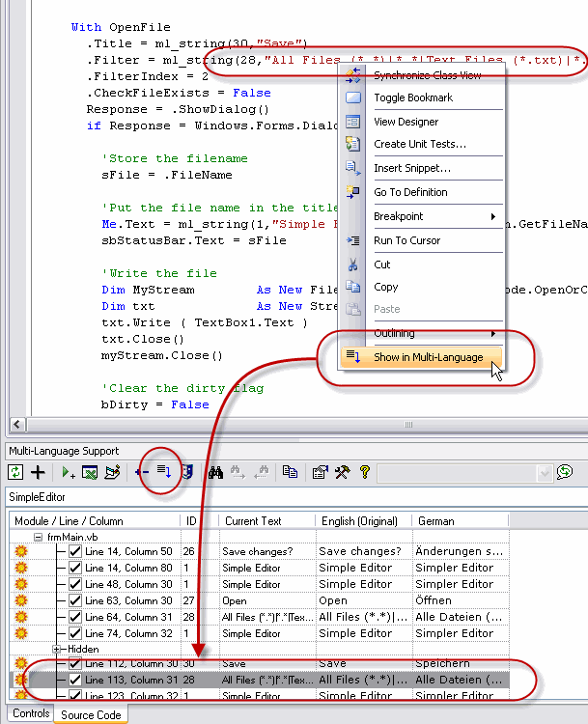Open the dropdown combo box in toolbar
Image resolution: width=588 pixels, height=724 pixels.
(545, 472)
